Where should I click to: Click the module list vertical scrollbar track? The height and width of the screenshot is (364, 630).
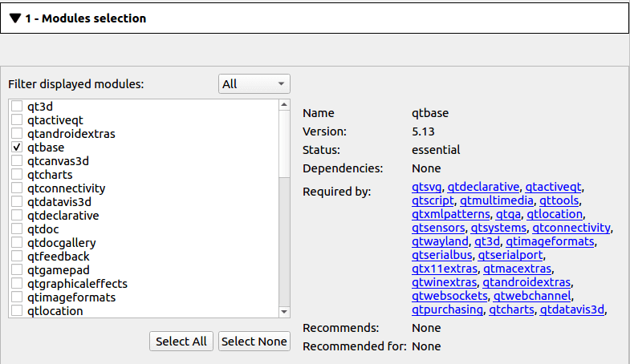pos(284,241)
